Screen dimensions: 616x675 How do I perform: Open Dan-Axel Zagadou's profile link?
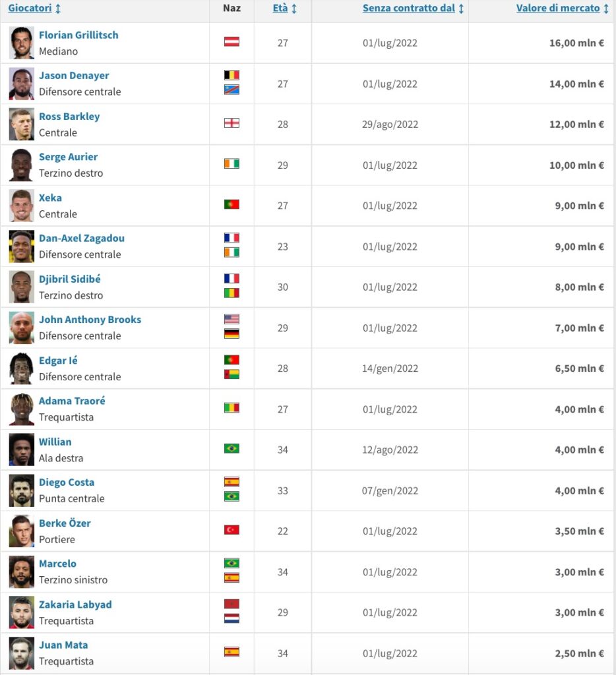(x=82, y=239)
